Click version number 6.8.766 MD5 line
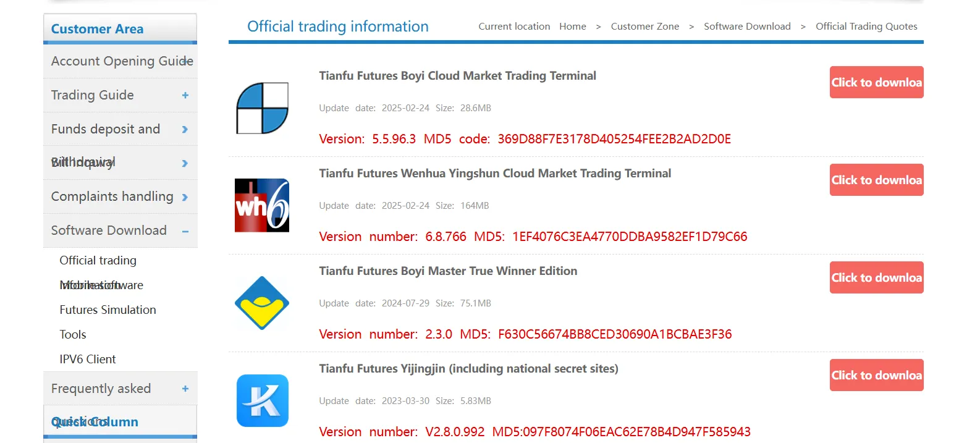980x443 pixels. [x=533, y=237]
